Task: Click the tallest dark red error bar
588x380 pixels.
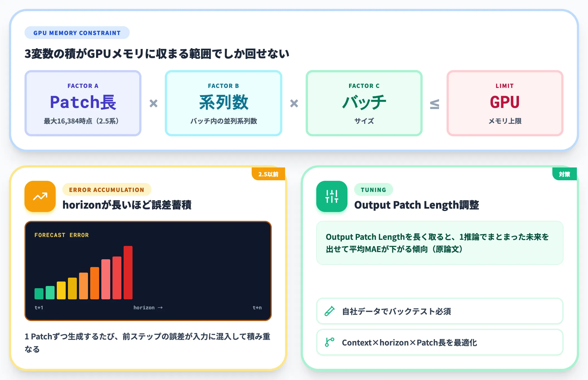Action: [x=128, y=273]
